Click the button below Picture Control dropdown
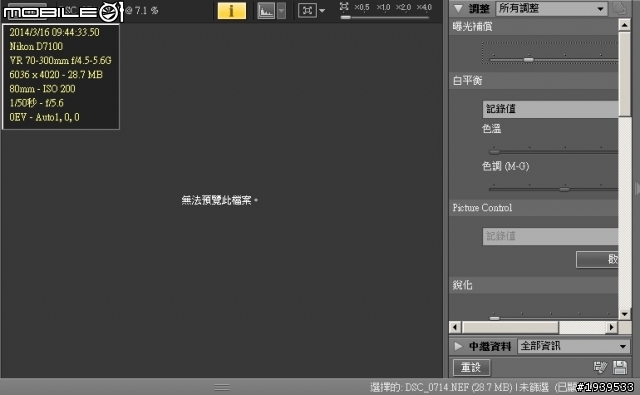 [x=597, y=259]
